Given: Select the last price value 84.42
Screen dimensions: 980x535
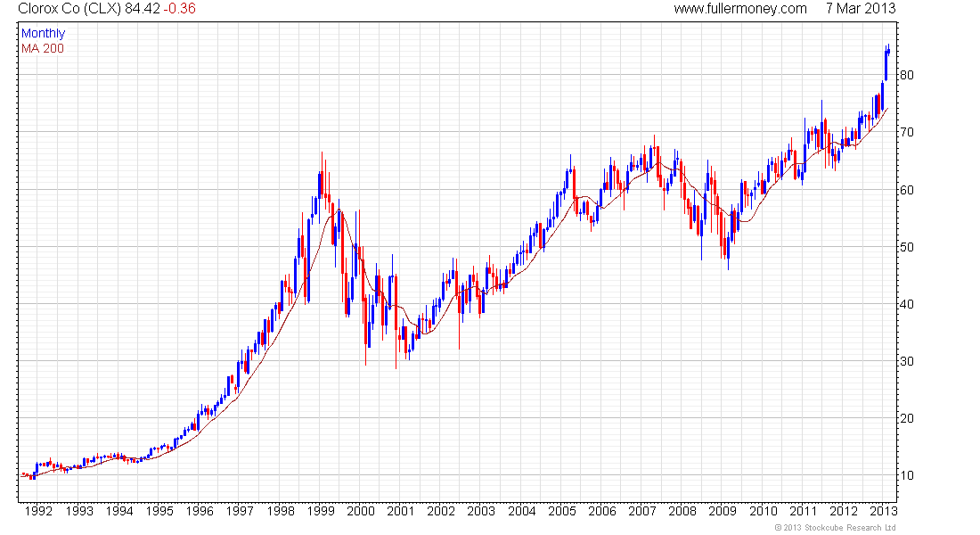Looking at the screenshot, I should pyautogui.click(x=143, y=9).
